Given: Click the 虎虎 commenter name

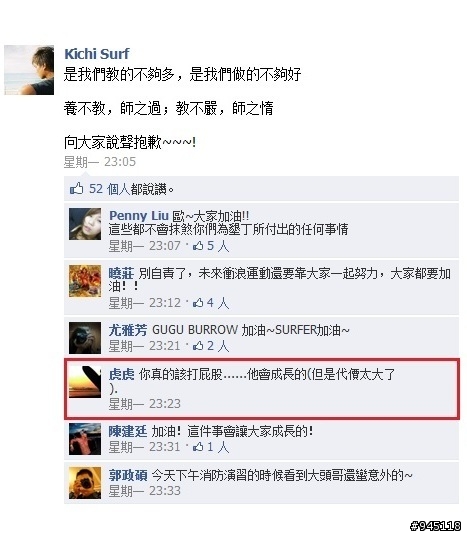Looking at the screenshot, I should pyautogui.click(x=121, y=374).
